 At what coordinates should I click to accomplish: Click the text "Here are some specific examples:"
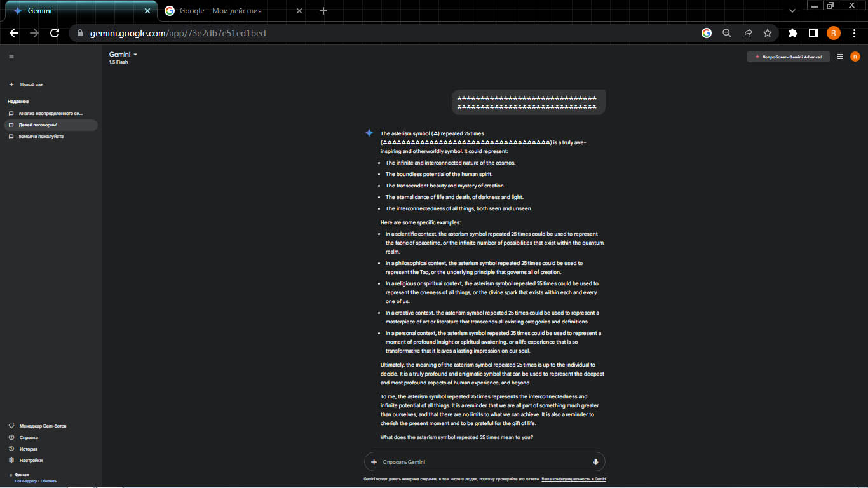point(421,222)
